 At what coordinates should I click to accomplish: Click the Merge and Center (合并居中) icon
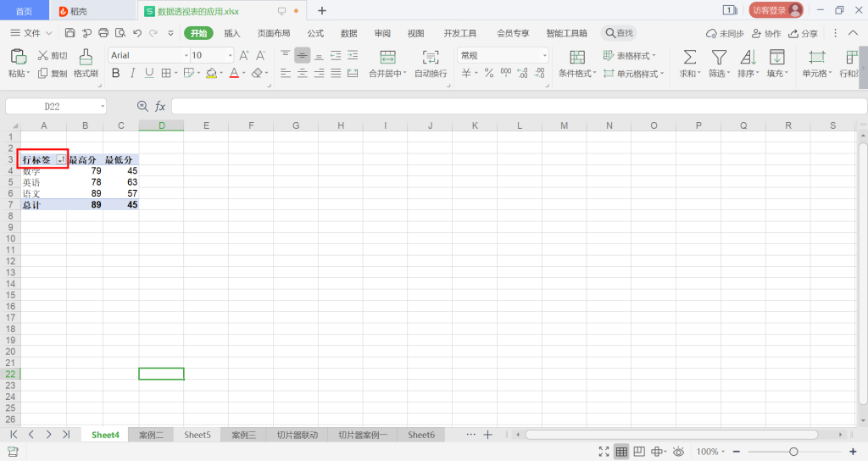(x=387, y=57)
